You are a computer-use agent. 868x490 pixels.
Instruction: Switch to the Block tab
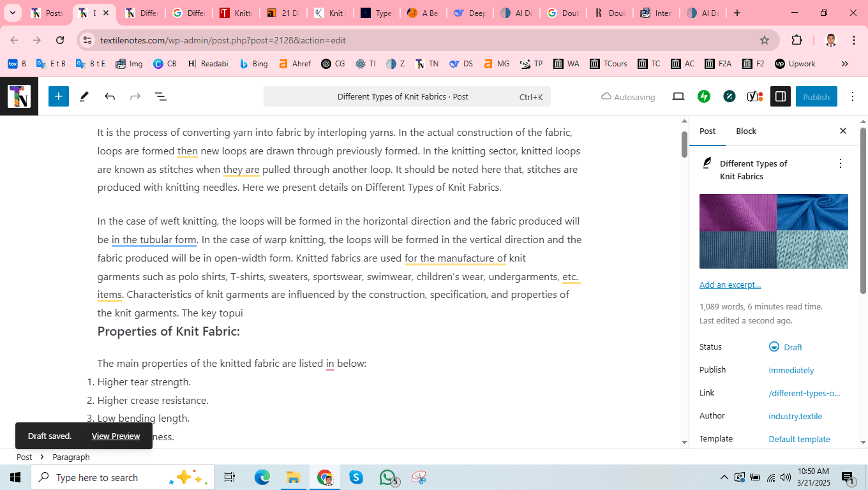pyautogui.click(x=745, y=131)
